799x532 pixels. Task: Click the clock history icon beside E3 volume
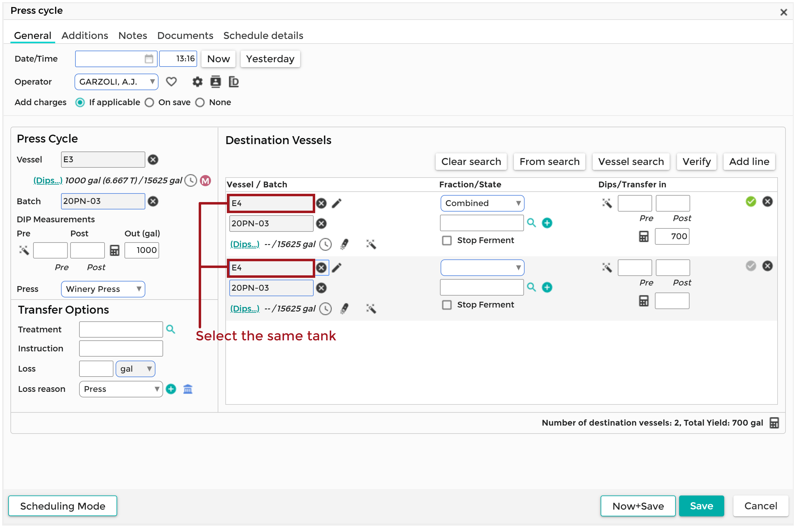click(x=191, y=181)
